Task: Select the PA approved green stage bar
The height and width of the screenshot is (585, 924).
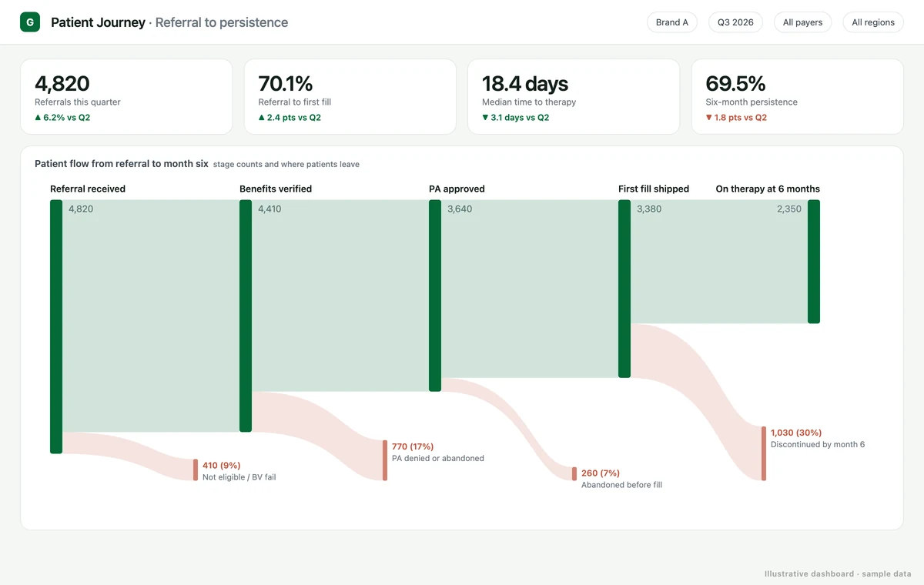Action: pyautogui.click(x=435, y=296)
